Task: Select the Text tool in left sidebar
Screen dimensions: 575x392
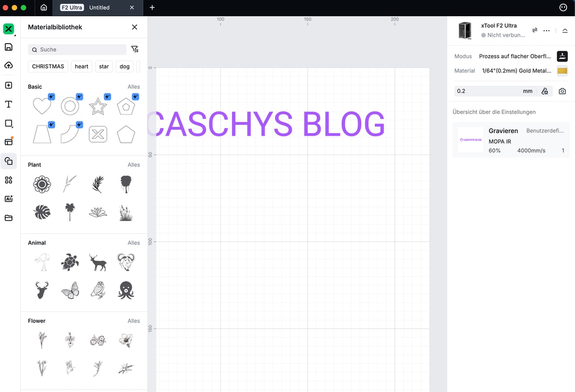Action: 9,104
